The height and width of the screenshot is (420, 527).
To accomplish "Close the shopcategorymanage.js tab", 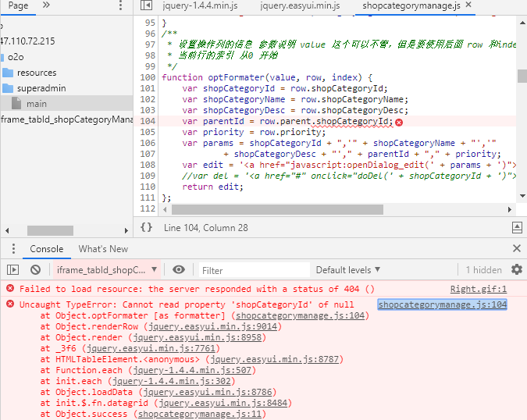I will coord(468,5).
